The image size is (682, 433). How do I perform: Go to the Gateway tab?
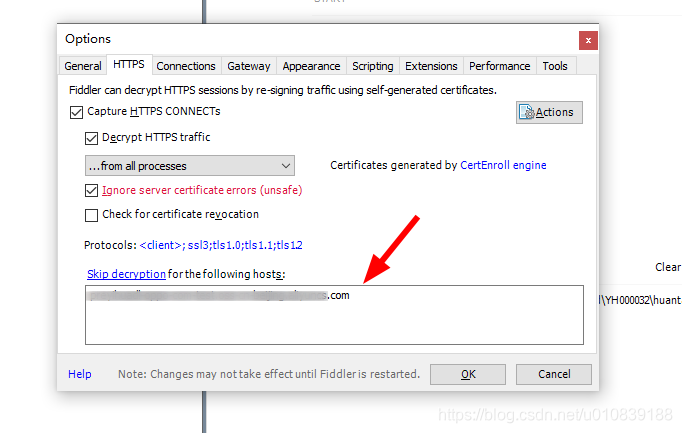click(x=249, y=66)
